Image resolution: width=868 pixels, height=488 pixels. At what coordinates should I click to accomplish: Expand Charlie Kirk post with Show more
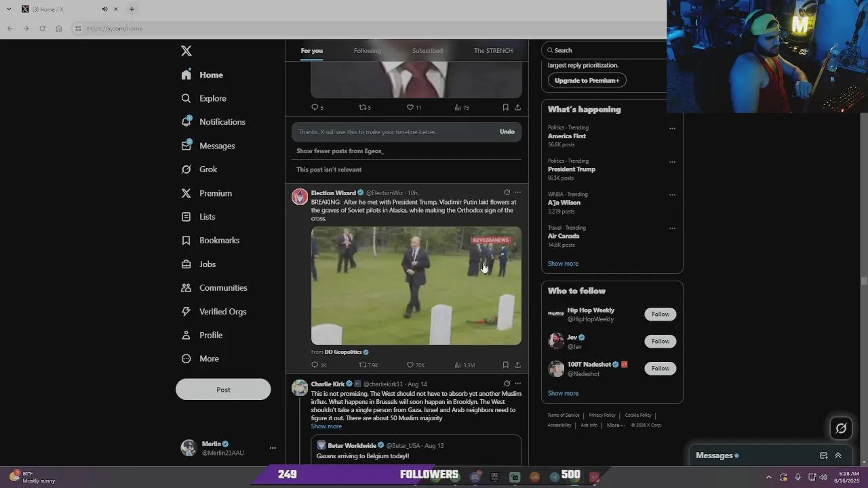(x=326, y=426)
